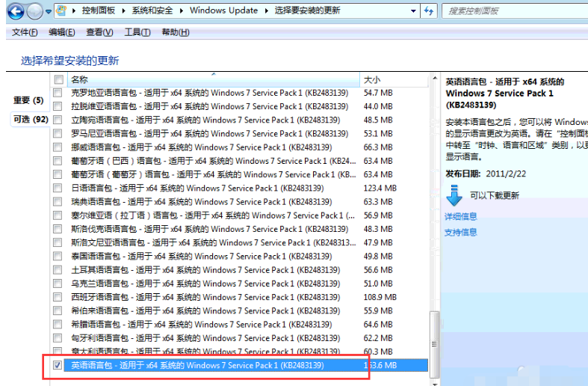The image size is (588, 386).
Task: Click the Back navigation arrow
Action: click(16, 11)
